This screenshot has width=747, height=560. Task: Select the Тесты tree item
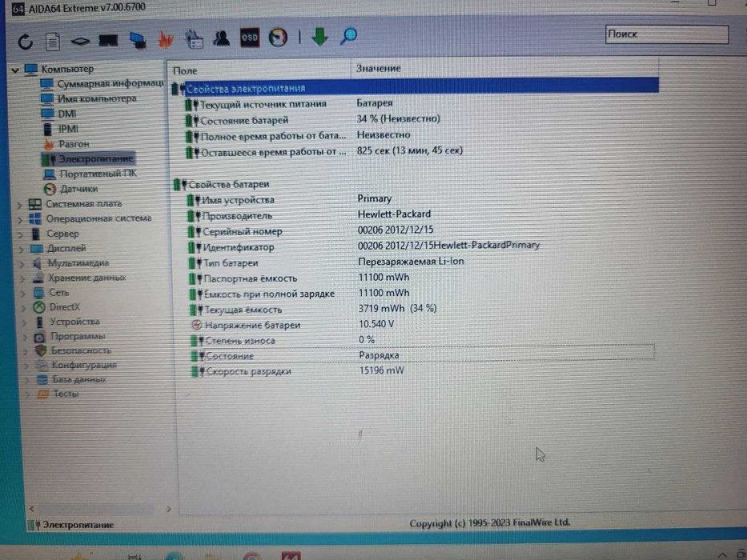point(58,394)
